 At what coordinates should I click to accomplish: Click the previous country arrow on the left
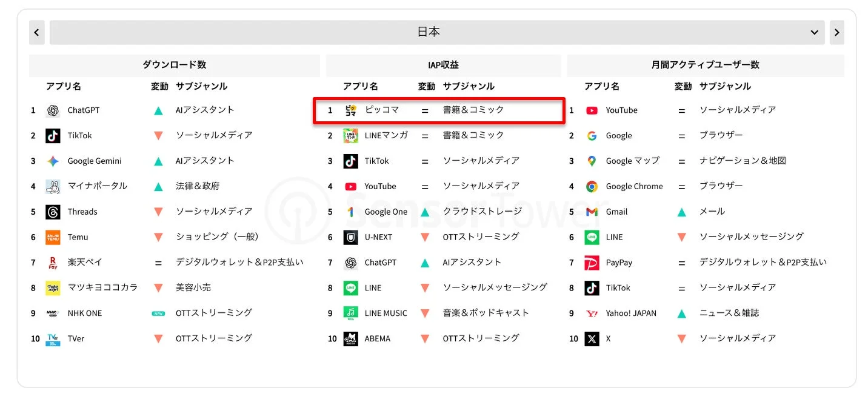pyautogui.click(x=36, y=32)
